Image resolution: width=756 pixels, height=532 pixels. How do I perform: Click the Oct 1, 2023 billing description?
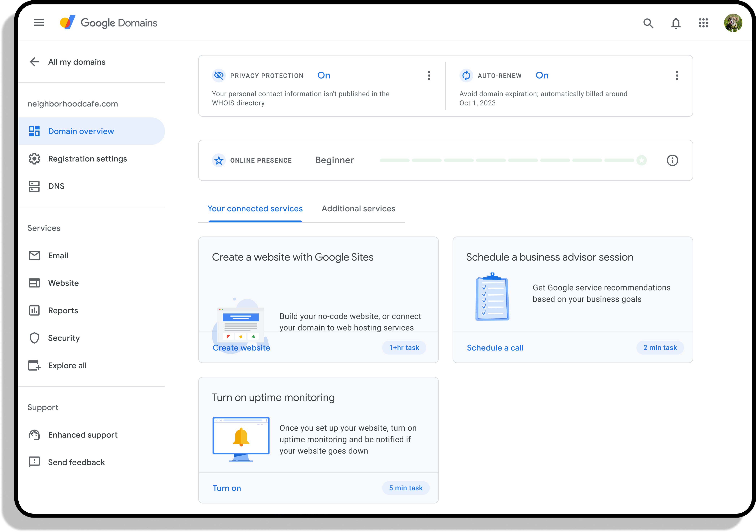click(x=543, y=98)
